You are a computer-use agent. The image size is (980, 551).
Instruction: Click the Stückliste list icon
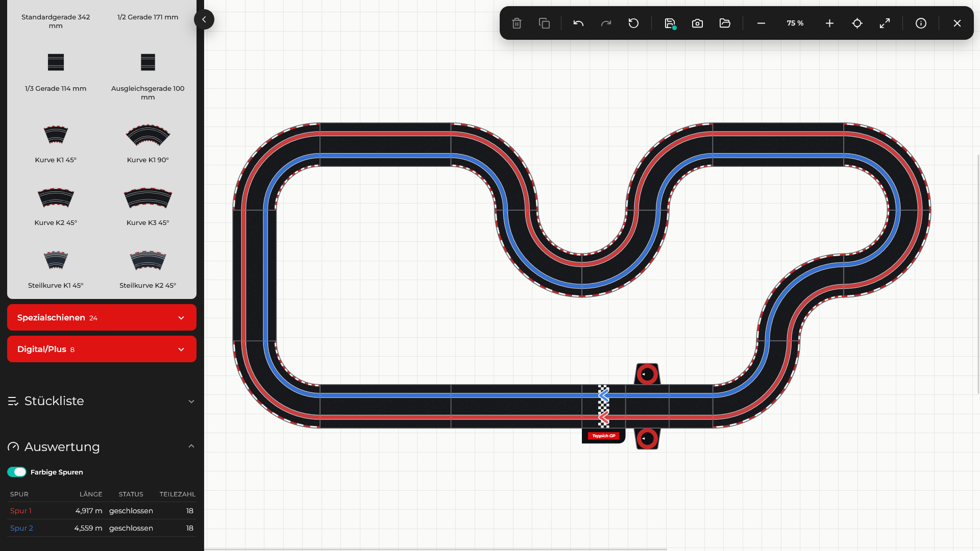tap(13, 401)
